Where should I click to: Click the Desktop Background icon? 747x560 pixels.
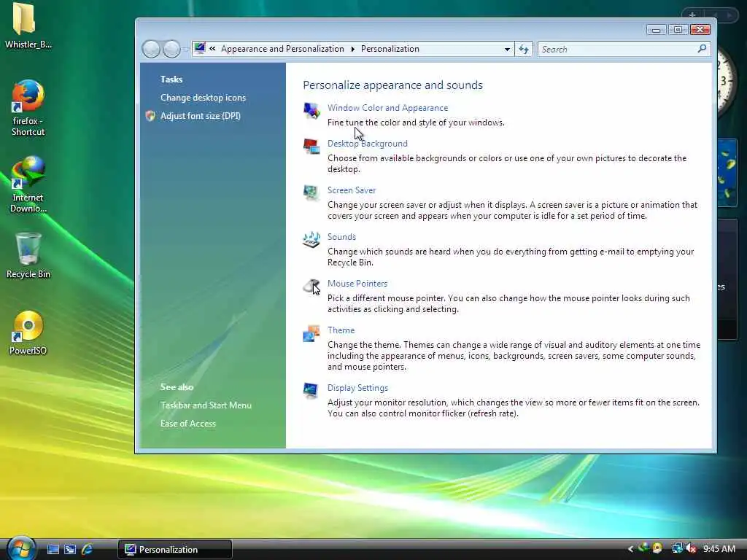pyautogui.click(x=311, y=146)
